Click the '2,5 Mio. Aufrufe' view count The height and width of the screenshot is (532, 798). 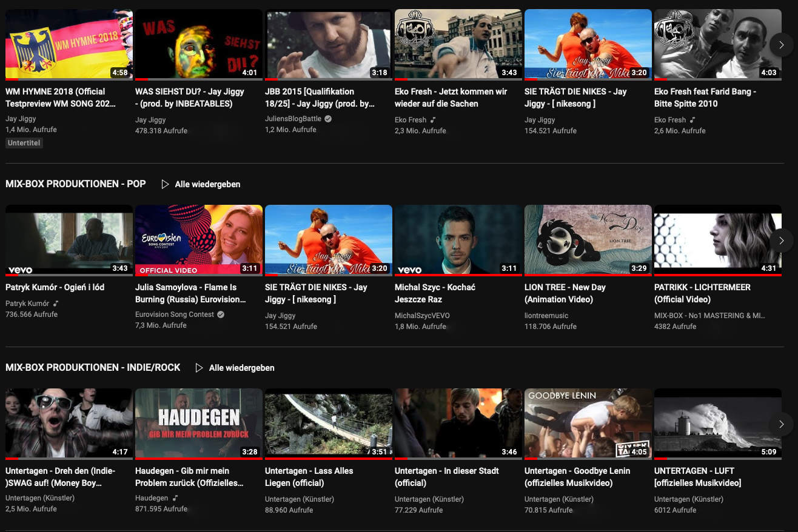tap(31, 509)
